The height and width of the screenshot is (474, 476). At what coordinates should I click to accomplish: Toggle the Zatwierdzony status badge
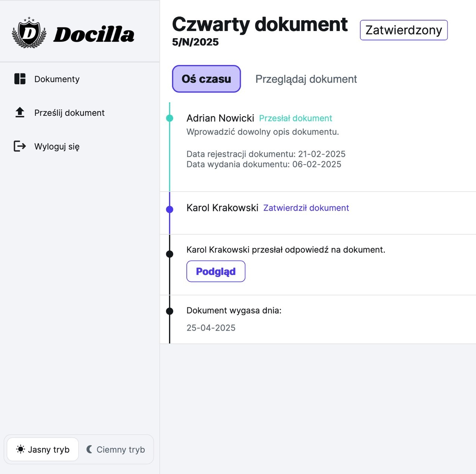pyautogui.click(x=404, y=30)
